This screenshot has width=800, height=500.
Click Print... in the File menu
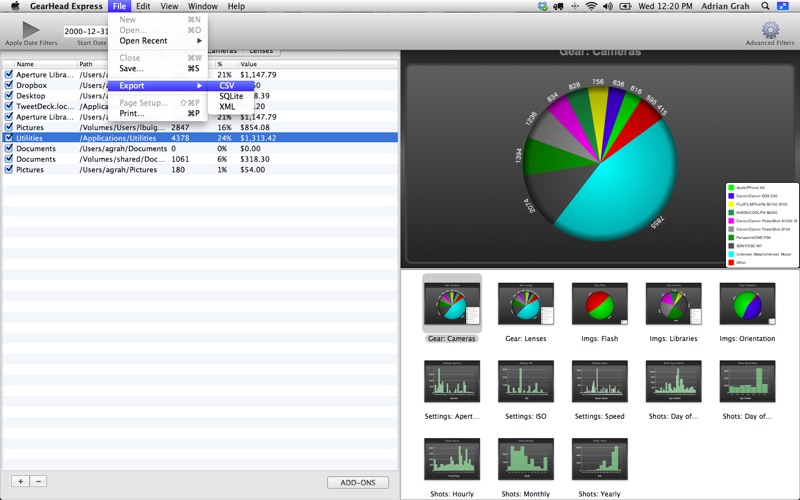click(x=158, y=113)
